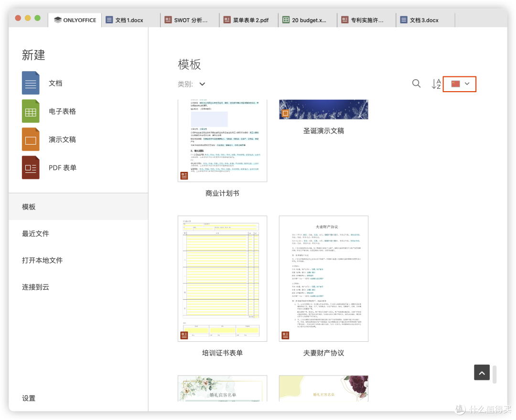This screenshot has height=420, width=516.
Task: Open 设置 at the sidebar bottom
Action: [29, 399]
